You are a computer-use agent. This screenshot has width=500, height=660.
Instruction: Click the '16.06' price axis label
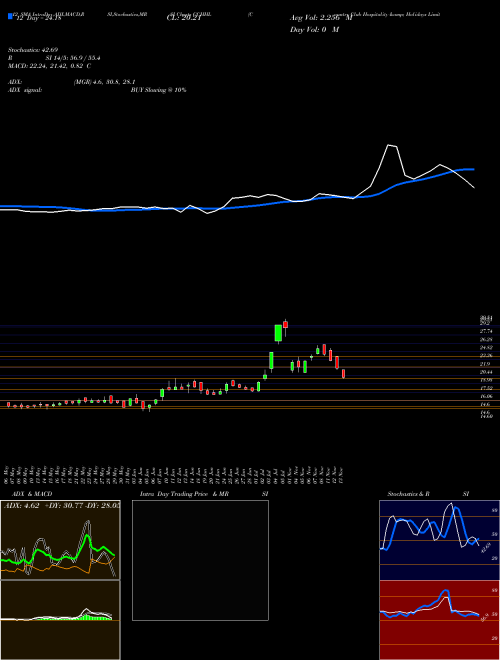486,397
